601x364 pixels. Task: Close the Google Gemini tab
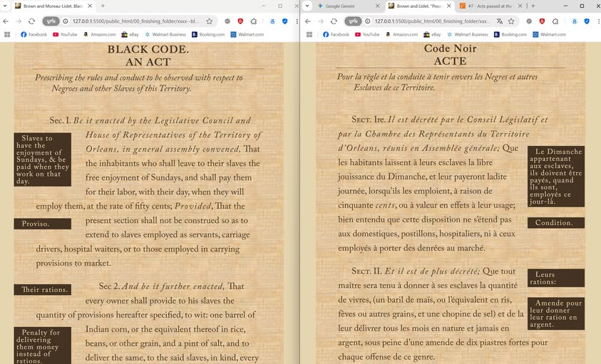[378, 6]
